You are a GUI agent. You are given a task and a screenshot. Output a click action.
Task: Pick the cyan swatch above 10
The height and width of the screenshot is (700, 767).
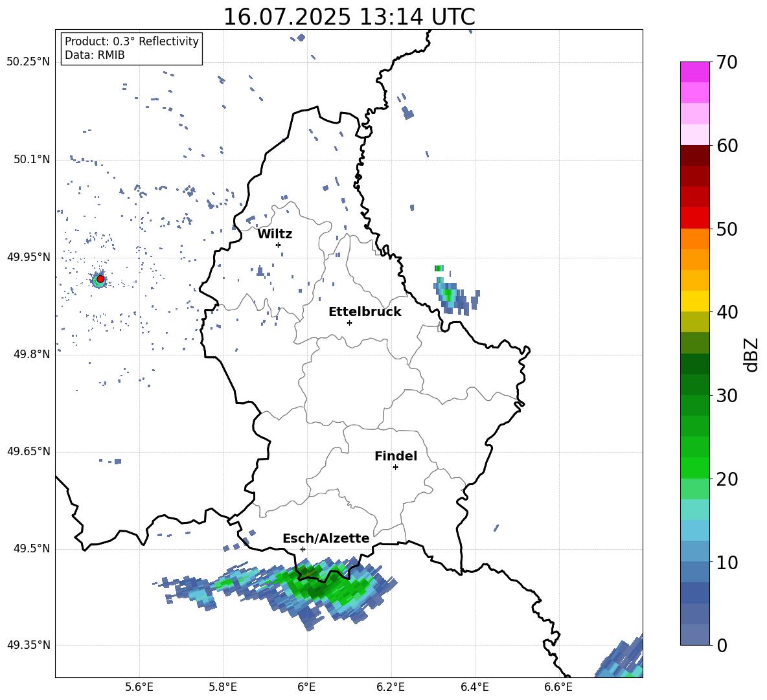[694, 551]
